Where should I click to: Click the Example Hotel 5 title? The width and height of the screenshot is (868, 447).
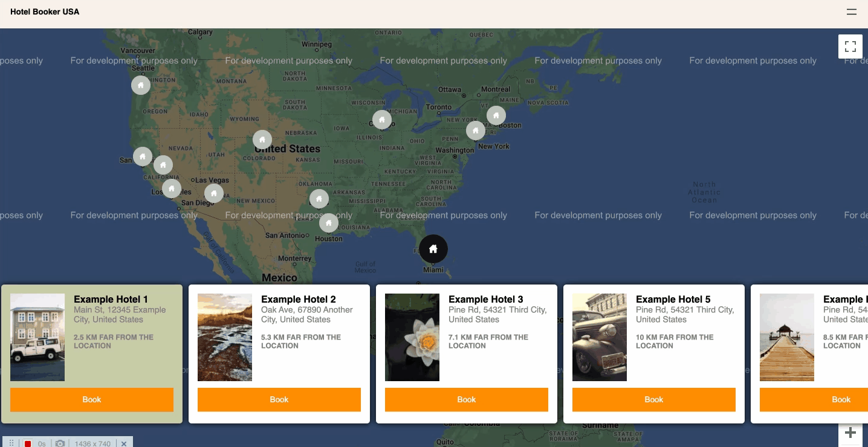(673, 300)
